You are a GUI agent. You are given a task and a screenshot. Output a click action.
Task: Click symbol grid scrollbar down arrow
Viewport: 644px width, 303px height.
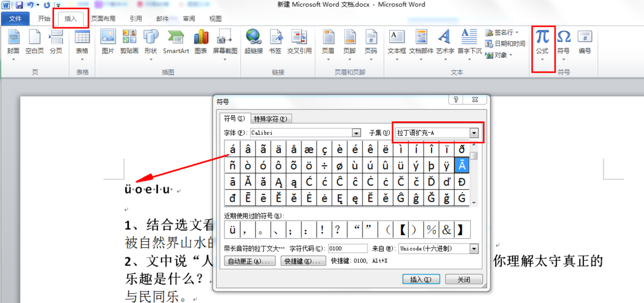pyautogui.click(x=474, y=203)
